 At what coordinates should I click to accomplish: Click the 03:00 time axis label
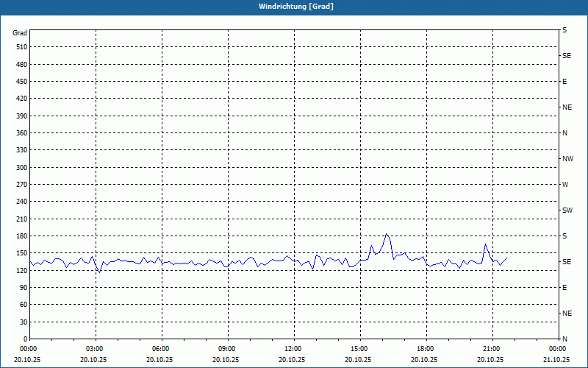coord(96,349)
